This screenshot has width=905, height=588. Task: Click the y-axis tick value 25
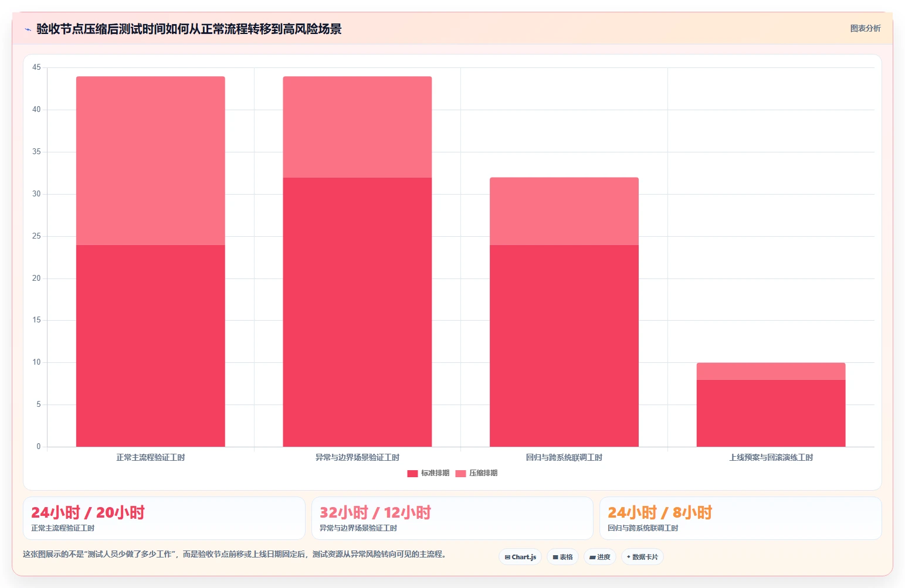click(x=36, y=236)
